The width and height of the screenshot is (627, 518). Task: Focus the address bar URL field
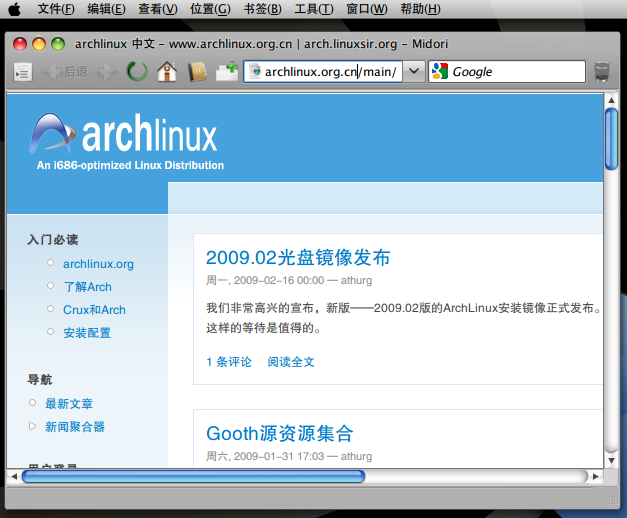click(323, 72)
